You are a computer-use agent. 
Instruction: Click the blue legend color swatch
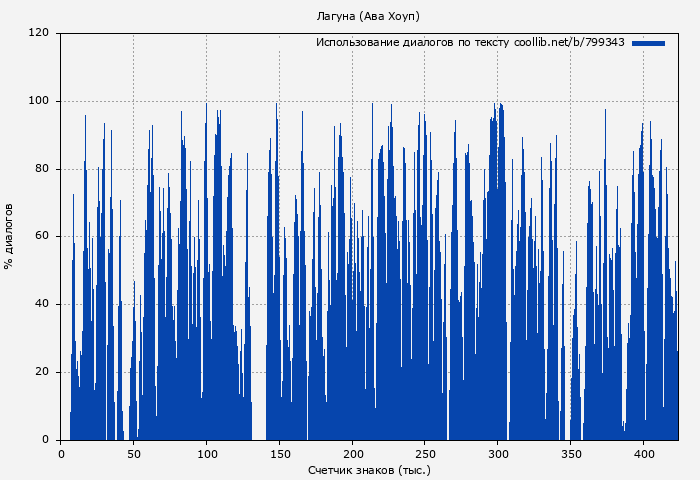click(x=648, y=43)
